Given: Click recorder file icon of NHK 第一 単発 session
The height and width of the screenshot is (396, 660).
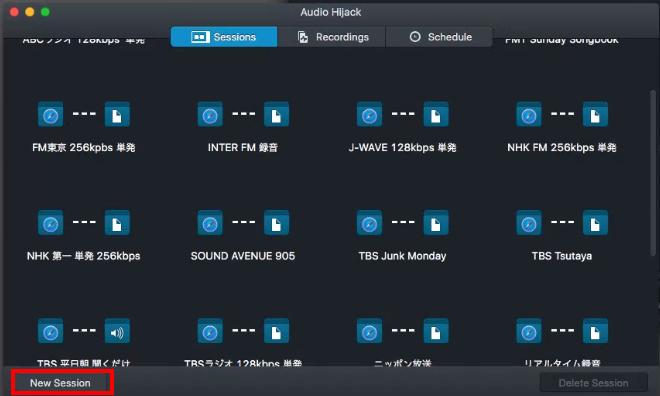Looking at the screenshot, I should coord(117,223).
